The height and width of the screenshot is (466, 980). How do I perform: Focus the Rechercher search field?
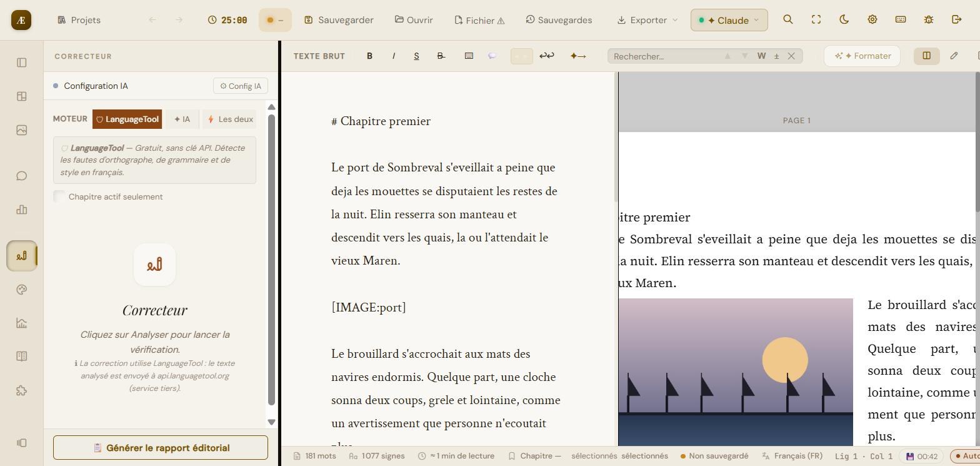664,56
